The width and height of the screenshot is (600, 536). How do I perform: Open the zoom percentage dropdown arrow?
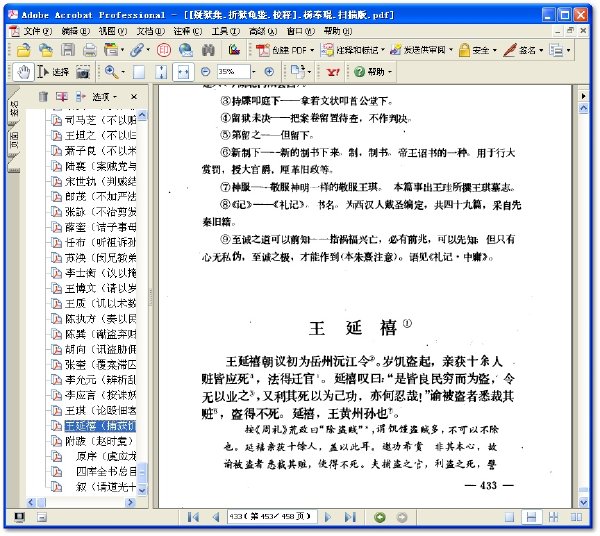coord(253,72)
